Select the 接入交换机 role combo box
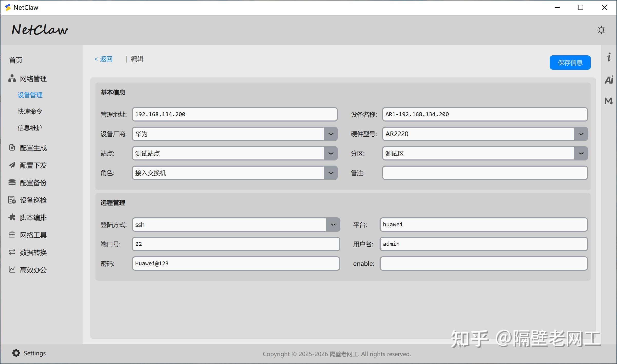This screenshot has height=364, width=617. [235, 173]
